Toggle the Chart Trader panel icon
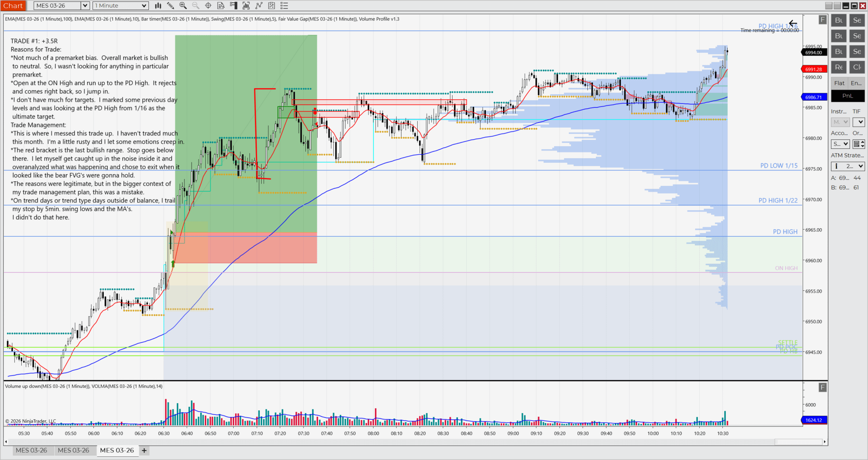 coord(234,6)
